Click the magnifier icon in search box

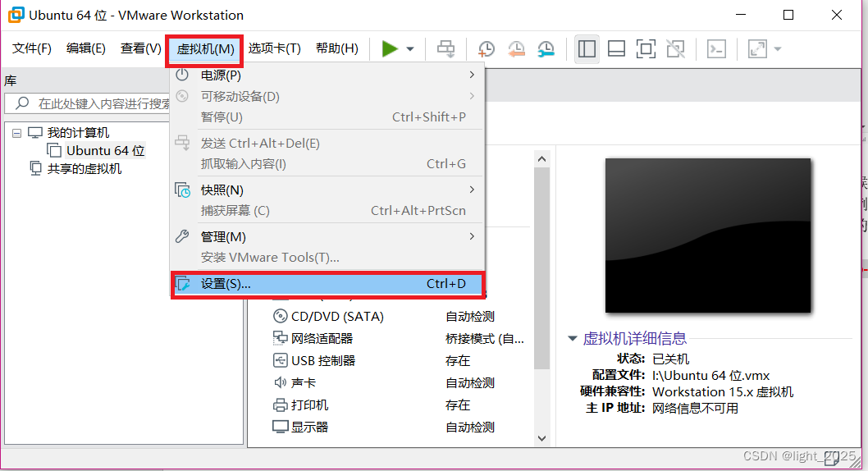click(x=22, y=103)
